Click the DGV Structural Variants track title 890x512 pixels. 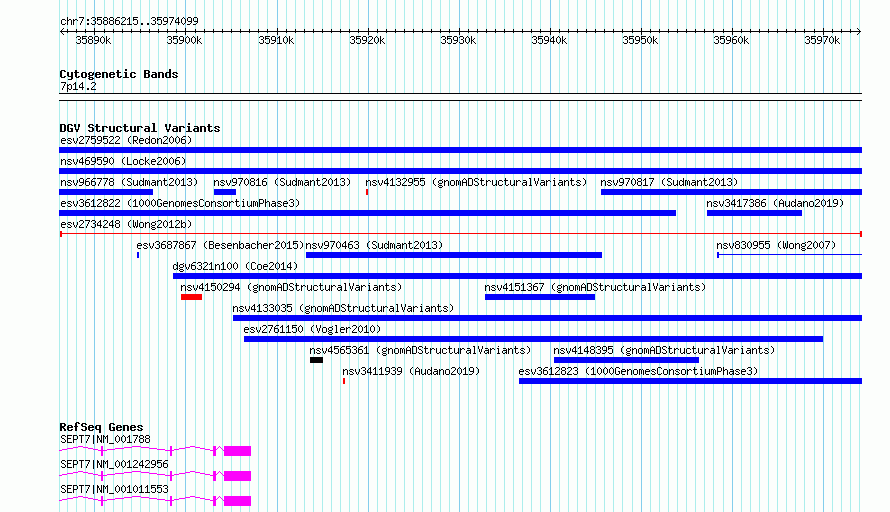pos(140,128)
